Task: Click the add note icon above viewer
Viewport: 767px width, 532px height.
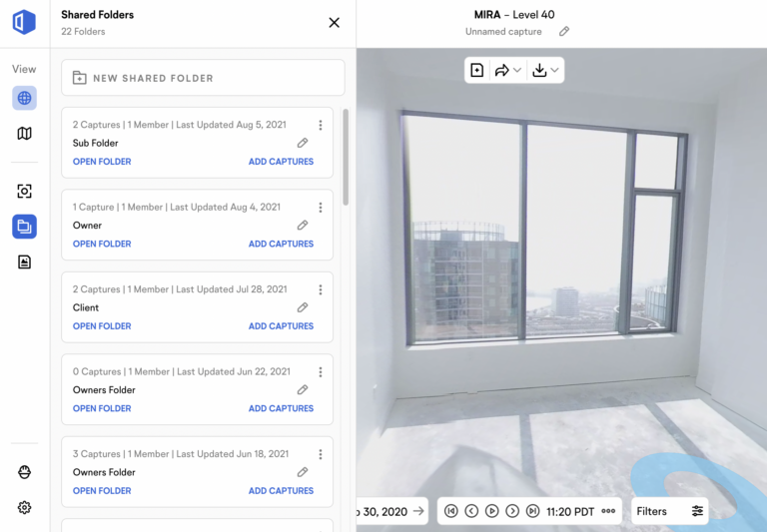Action: 476,70
